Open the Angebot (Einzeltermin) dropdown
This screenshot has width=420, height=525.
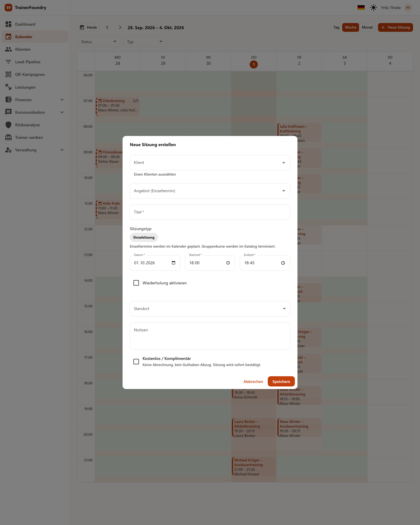pyautogui.click(x=210, y=191)
